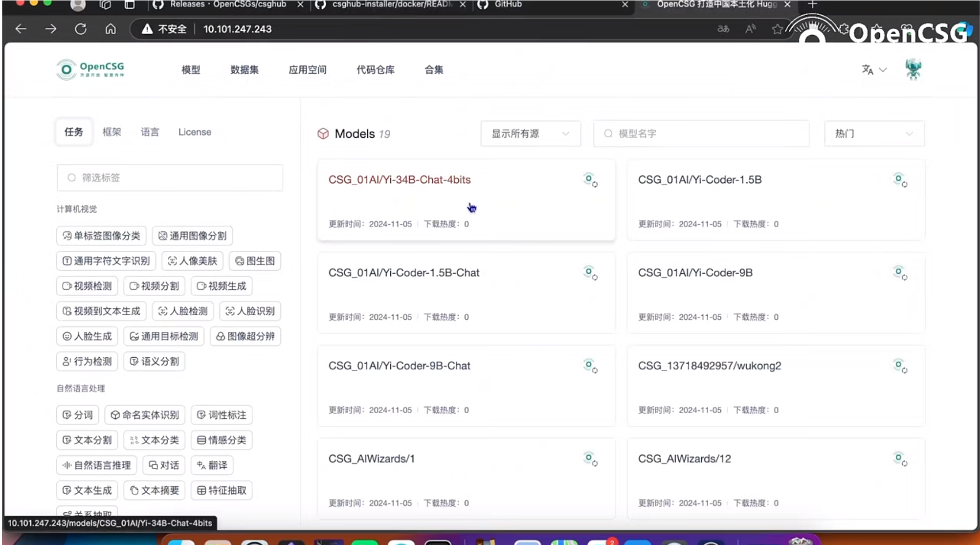The width and height of the screenshot is (980, 545).
Task: Expand the language switcher chevron
Action: [x=882, y=70]
